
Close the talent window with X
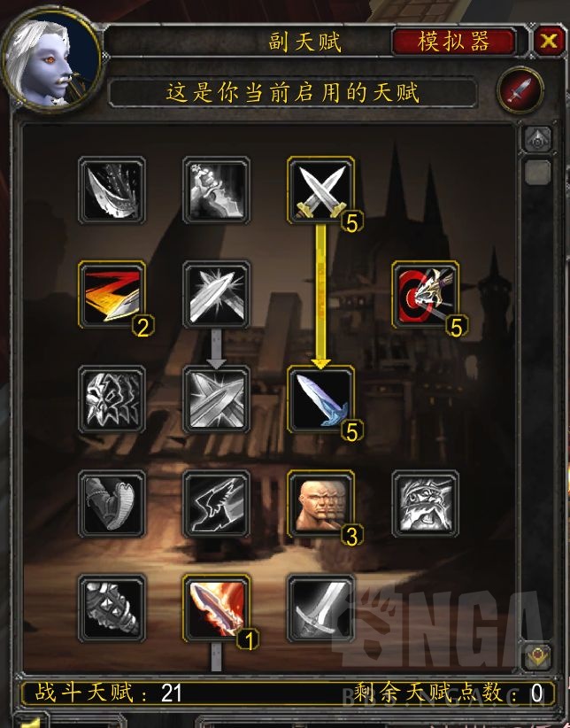pos(549,42)
